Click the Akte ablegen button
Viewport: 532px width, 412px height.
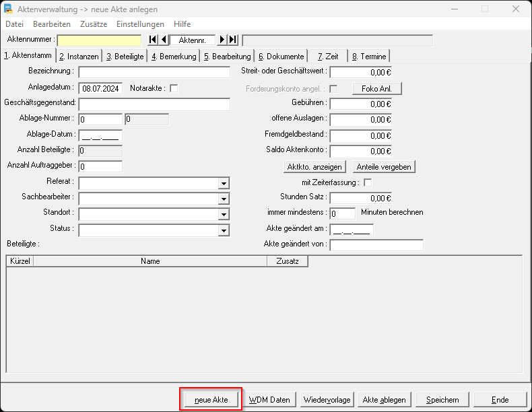385,400
